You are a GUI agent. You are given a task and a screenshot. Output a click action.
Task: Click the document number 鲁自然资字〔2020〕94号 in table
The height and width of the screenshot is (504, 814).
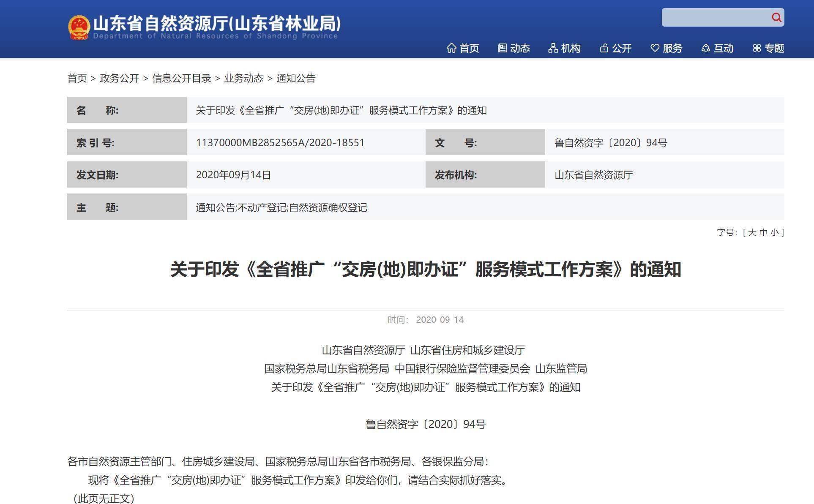pyautogui.click(x=611, y=142)
